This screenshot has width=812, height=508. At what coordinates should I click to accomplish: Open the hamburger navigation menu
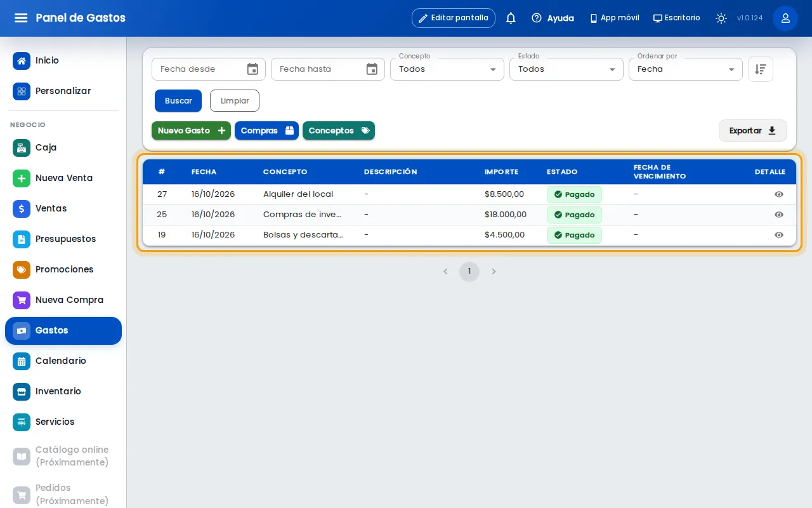click(x=21, y=18)
